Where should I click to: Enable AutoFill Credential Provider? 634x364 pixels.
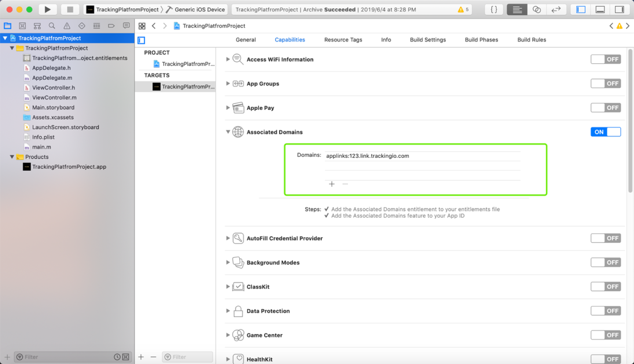click(605, 238)
